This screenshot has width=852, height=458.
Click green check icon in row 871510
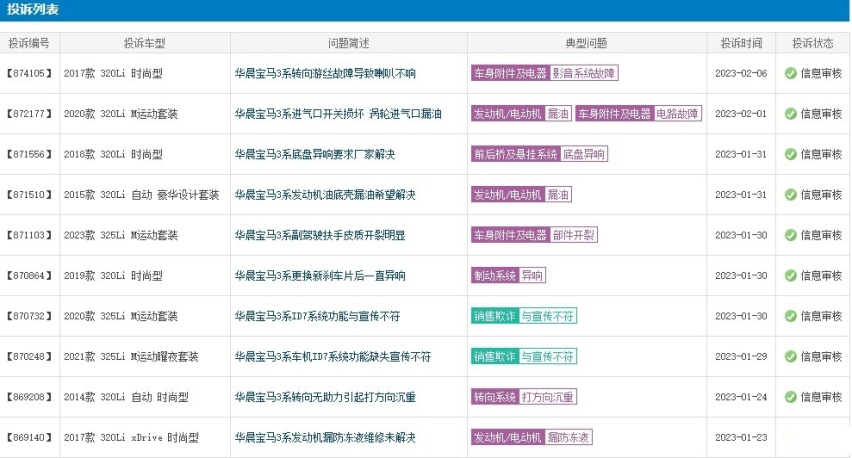[791, 195]
